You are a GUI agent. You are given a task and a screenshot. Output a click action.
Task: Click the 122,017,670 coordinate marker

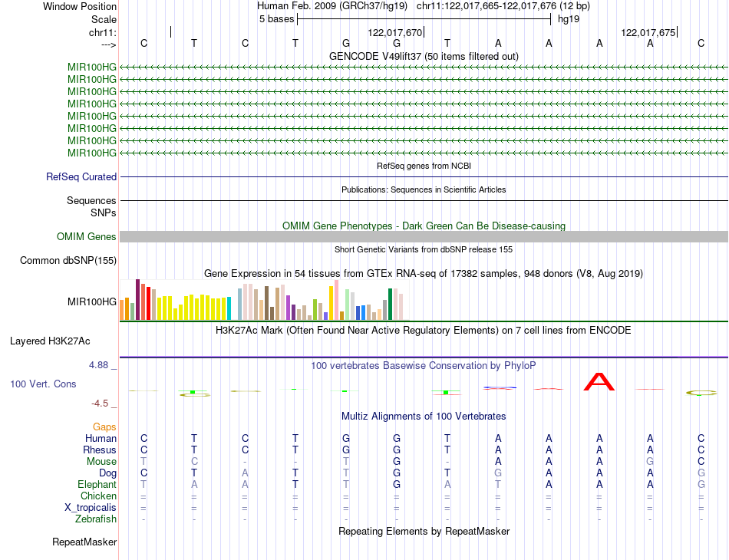point(394,32)
